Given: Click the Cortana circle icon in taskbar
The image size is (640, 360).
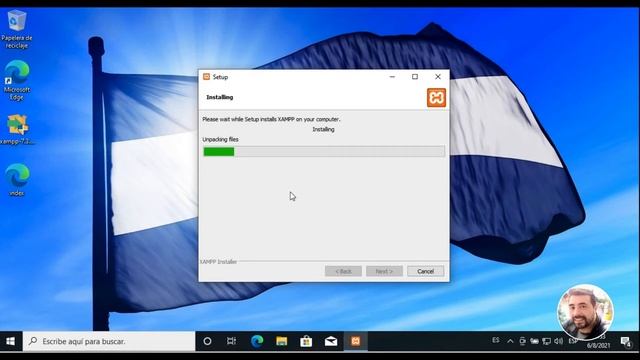Looking at the screenshot, I should (x=207, y=341).
